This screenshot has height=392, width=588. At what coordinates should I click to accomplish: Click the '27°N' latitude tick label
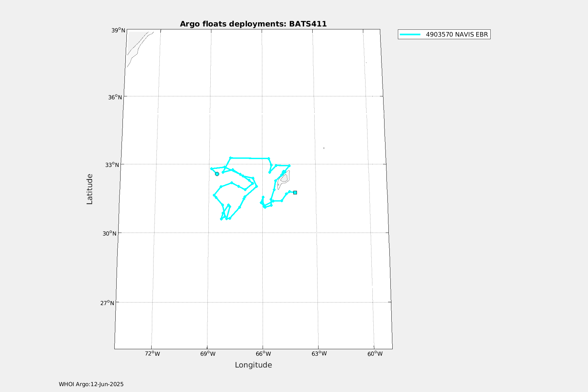pyautogui.click(x=107, y=303)
